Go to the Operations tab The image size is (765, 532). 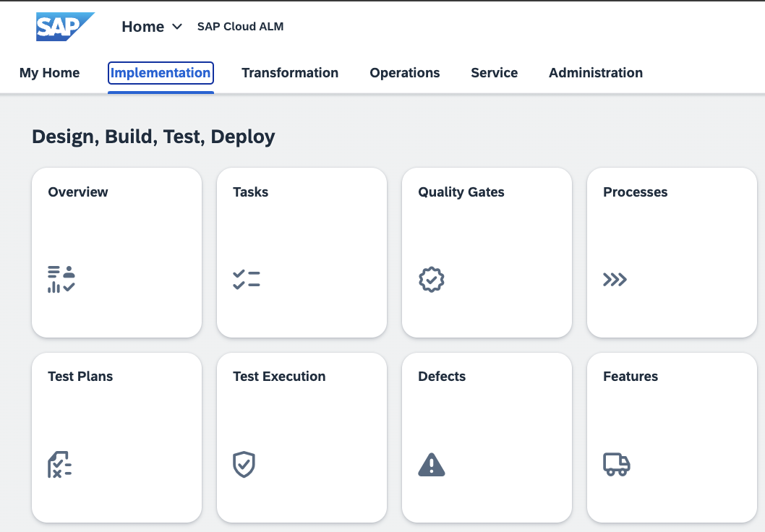coord(405,73)
